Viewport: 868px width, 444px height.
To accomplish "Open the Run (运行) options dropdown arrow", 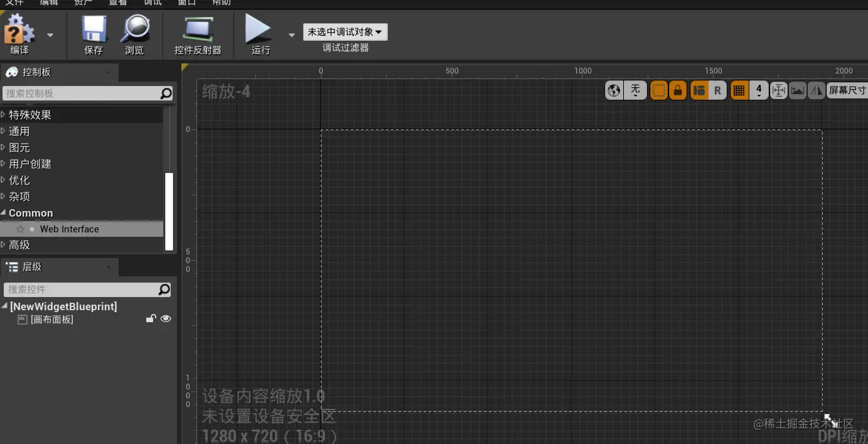I will [x=291, y=35].
